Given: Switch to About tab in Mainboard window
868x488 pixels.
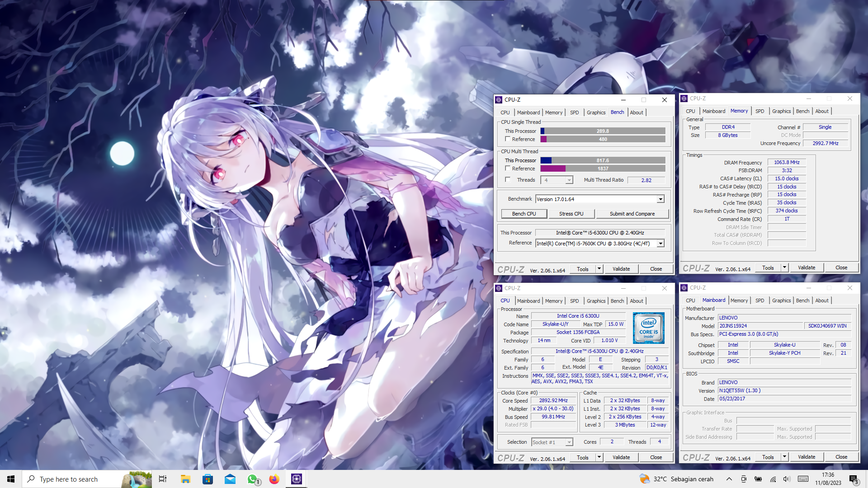Looking at the screenshot, I should [x=822, y=300].
